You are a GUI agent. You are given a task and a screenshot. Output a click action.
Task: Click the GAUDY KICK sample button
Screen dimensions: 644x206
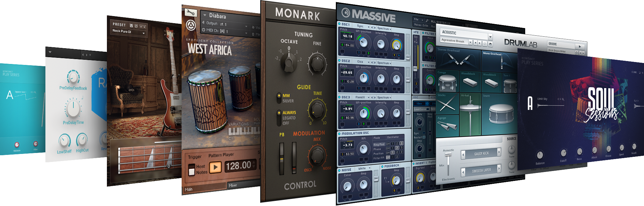481,154
